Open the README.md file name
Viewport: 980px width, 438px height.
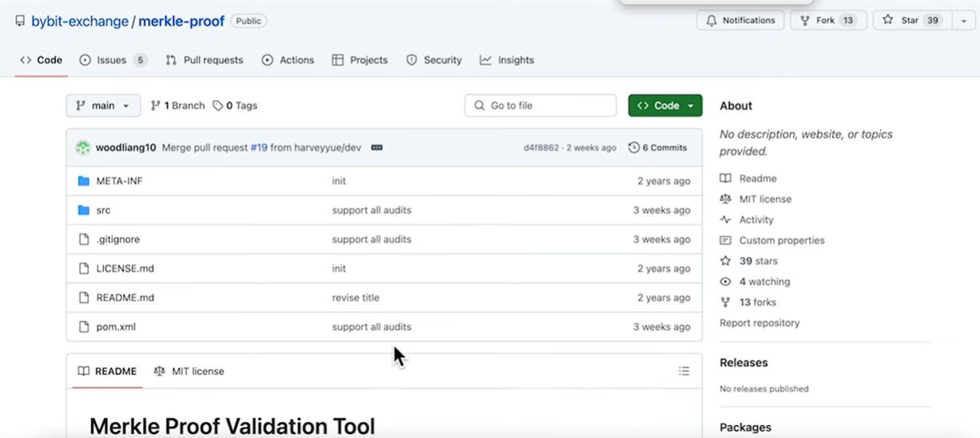(125, 297)
